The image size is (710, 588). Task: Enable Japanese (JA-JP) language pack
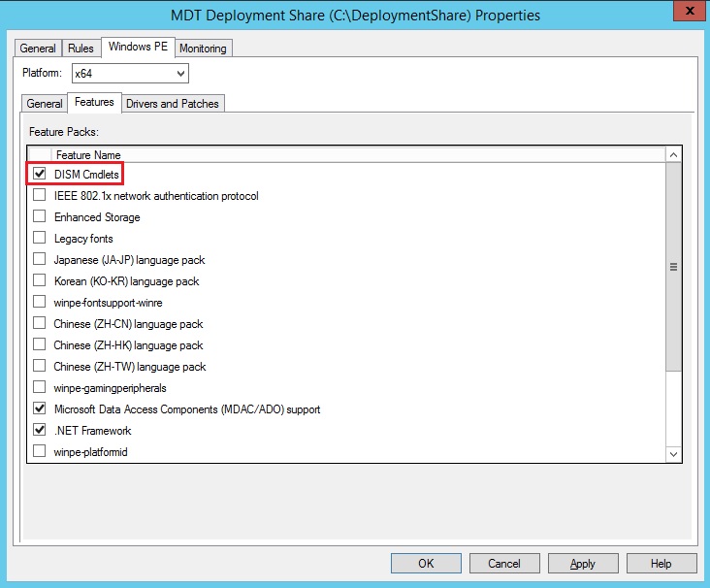[x=40, y=260]
